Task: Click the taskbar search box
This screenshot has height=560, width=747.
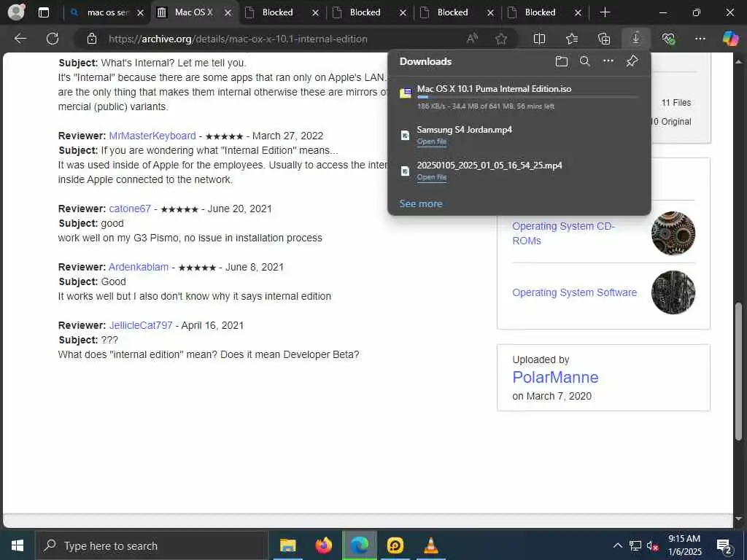Action: coord(152,545)
